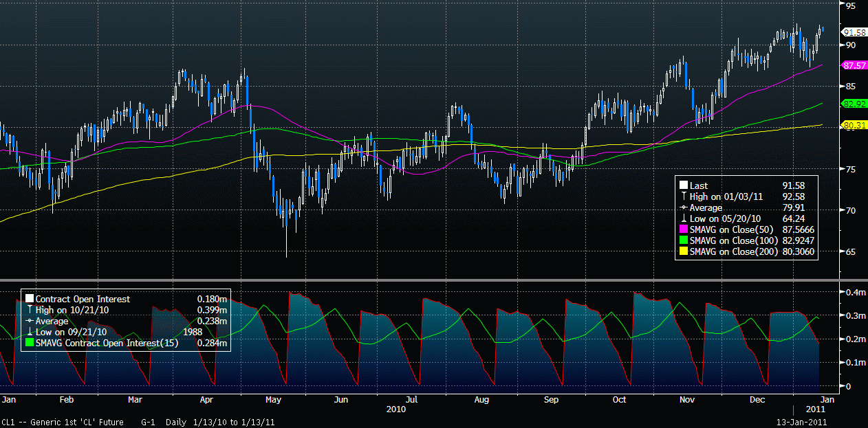This screenshot has width=868, height=428.
Task: Select the 91.58 last price axis tag
Action: (854, 32)
